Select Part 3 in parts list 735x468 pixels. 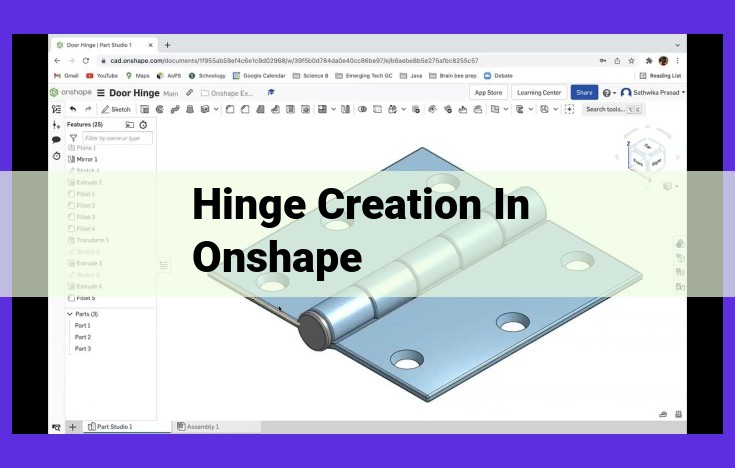tap(83, 348)
